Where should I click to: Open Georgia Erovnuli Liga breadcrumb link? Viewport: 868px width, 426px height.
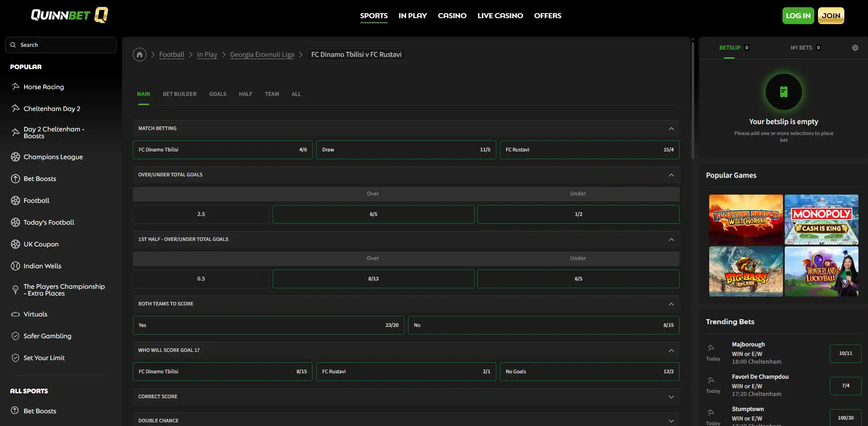(262, 55)
